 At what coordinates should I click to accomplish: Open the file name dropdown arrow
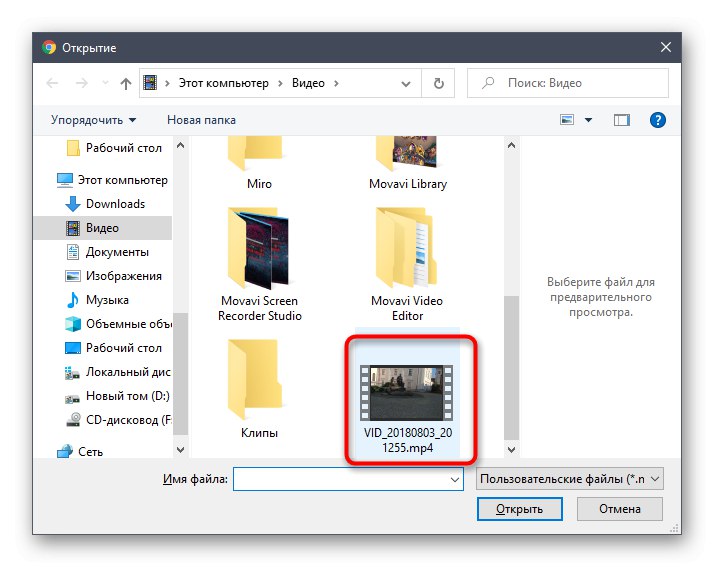pos(454,480)
